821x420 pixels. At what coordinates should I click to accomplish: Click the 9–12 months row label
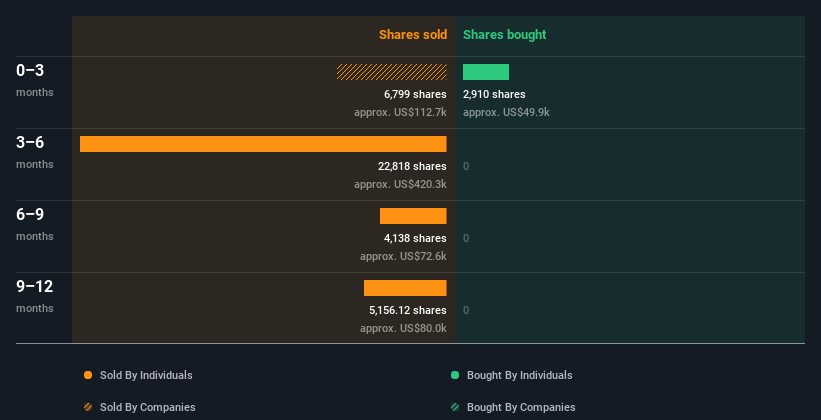tap(35, 296)
